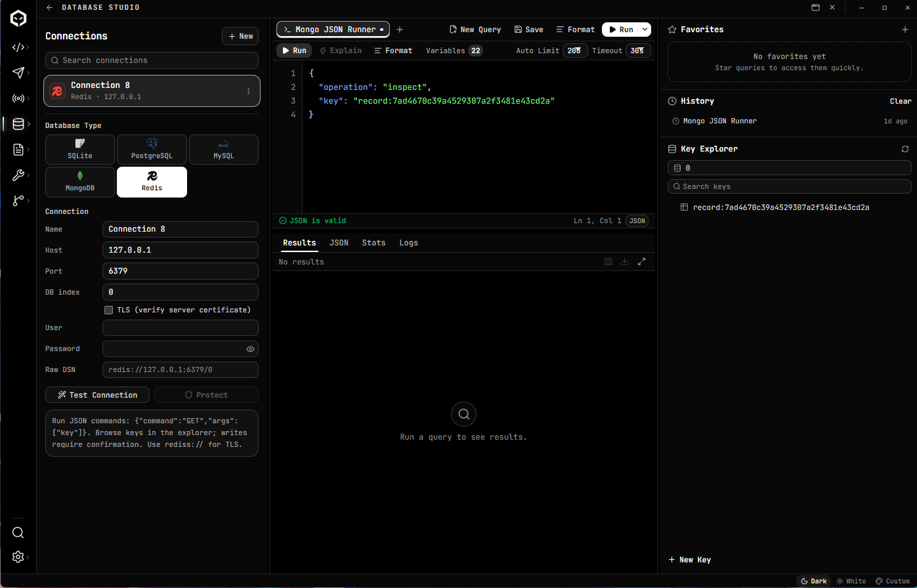Screen dimensions: 917x588
Task: Open the git branch sidebar icon
Action: (x=18, y=201)
